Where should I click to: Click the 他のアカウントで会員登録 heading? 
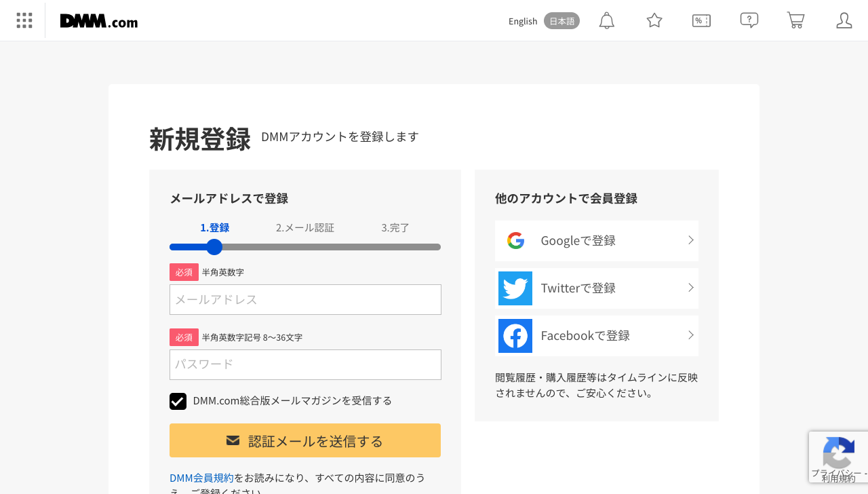click(x=566, y=199)
